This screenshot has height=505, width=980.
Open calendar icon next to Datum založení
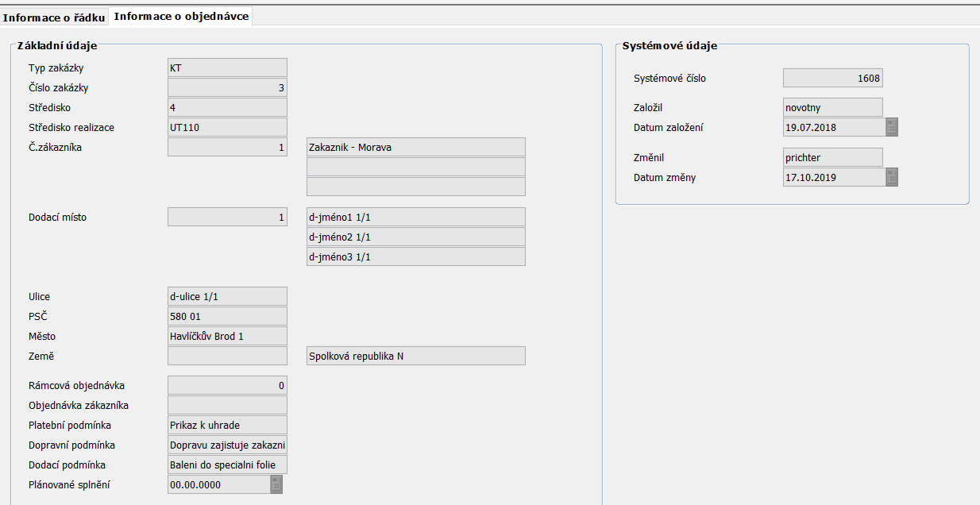[x=892, y=127]
